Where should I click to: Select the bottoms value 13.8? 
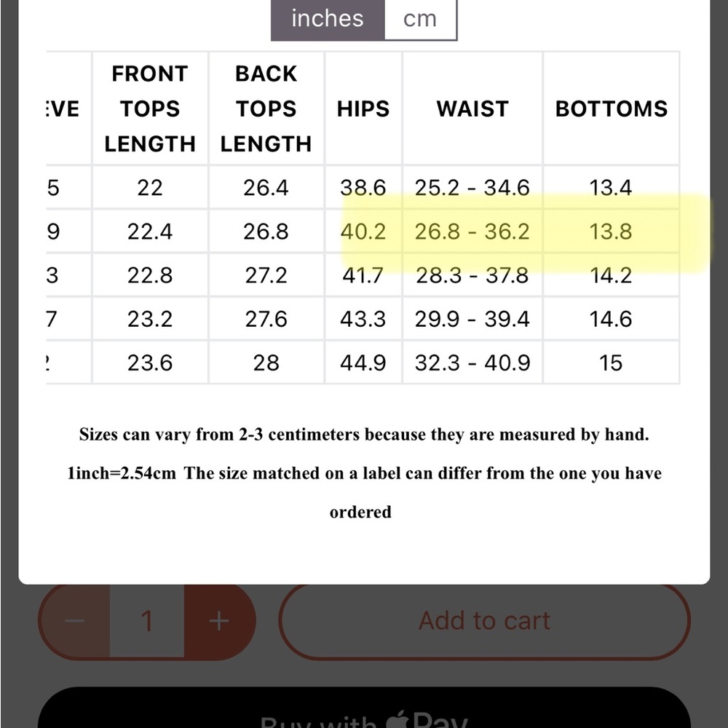[x=612, y=232]
